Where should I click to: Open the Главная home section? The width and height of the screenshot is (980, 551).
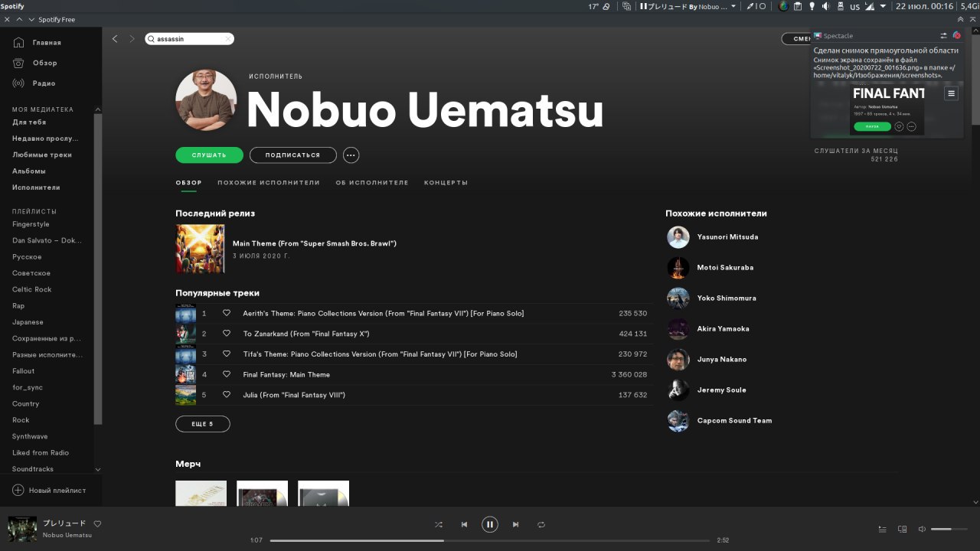[x=37, y=43]
